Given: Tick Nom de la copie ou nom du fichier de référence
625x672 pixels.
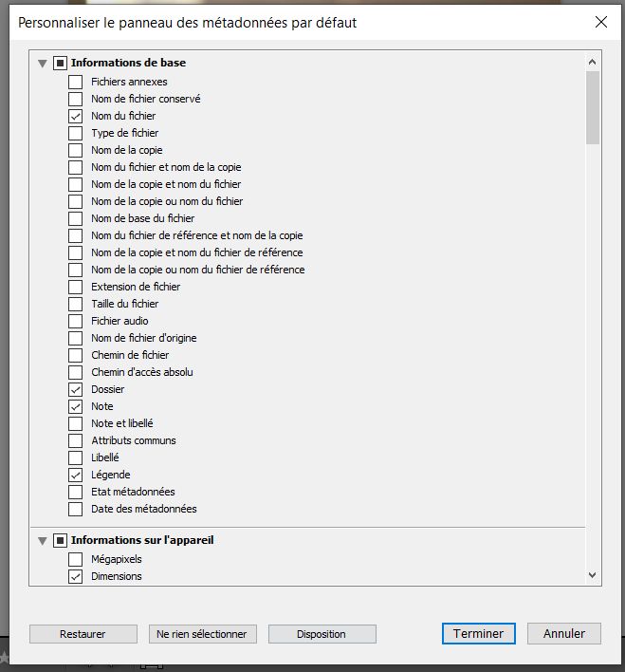Looking at the screenshot, I should (75, 270).
